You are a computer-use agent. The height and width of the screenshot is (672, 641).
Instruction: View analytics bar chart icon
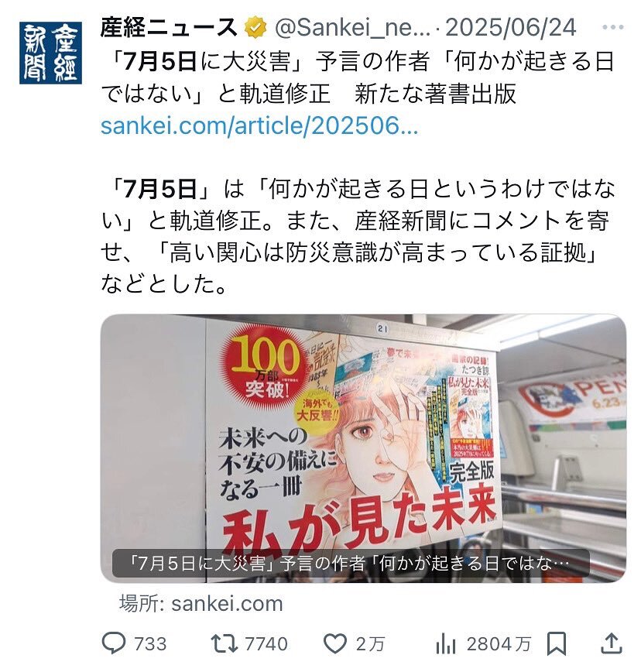point(446,644)
